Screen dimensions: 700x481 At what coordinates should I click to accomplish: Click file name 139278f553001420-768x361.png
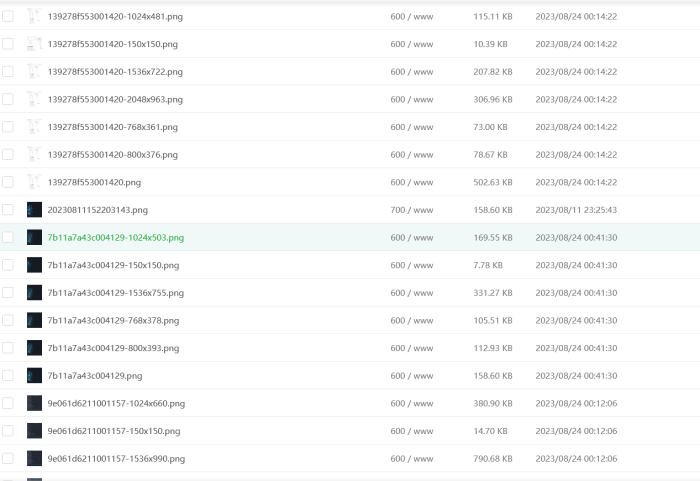tap(112, 127)
